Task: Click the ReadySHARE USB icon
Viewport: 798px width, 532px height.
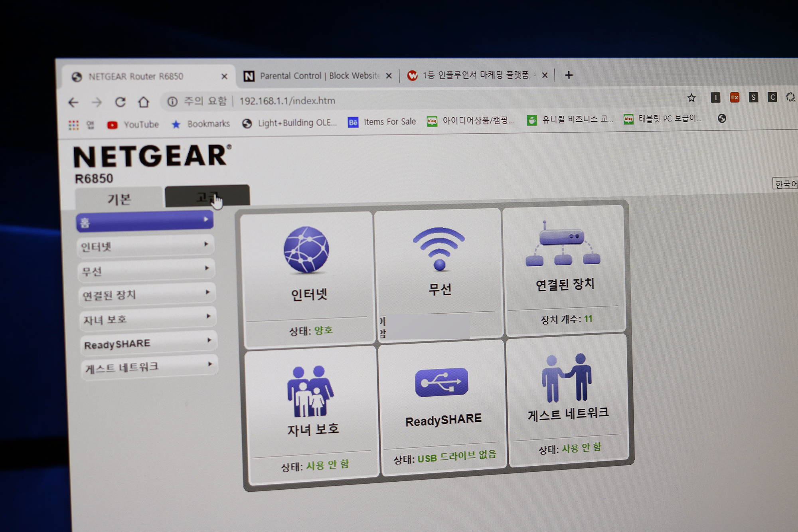Action: click(x=441, y=382)
